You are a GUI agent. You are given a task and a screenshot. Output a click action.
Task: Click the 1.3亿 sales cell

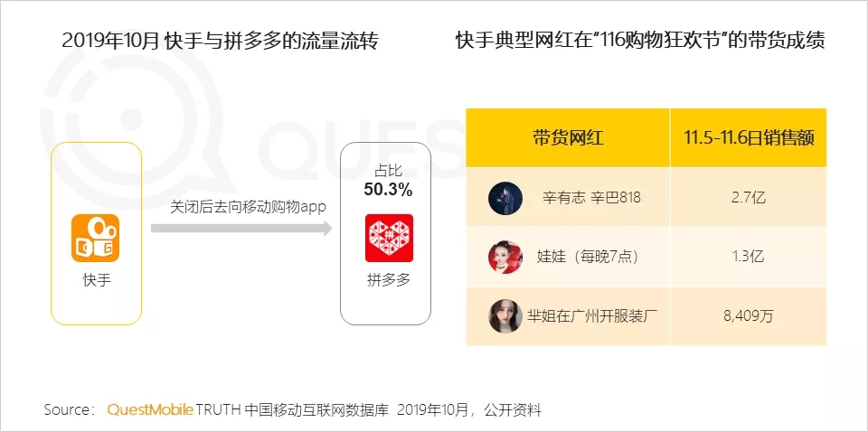click(x=749, y=257)
